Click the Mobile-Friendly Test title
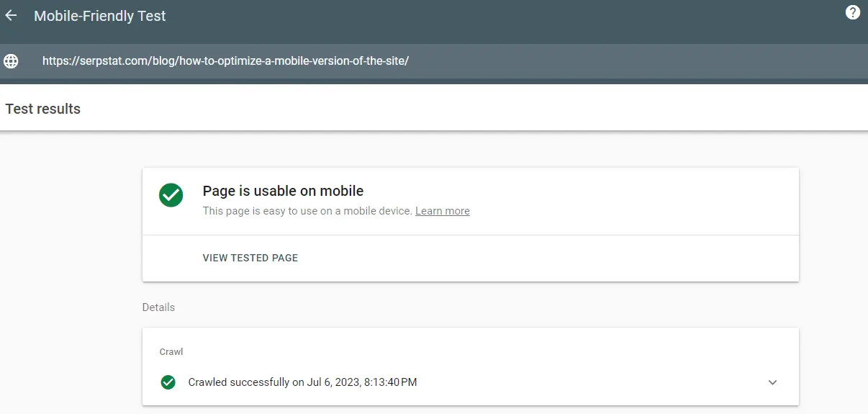 tap(100, 16)
